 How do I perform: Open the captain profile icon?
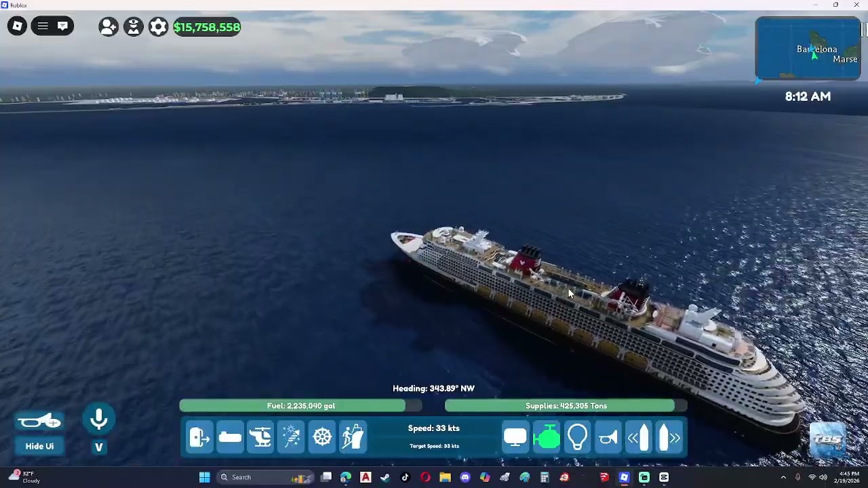click(134, 27)
